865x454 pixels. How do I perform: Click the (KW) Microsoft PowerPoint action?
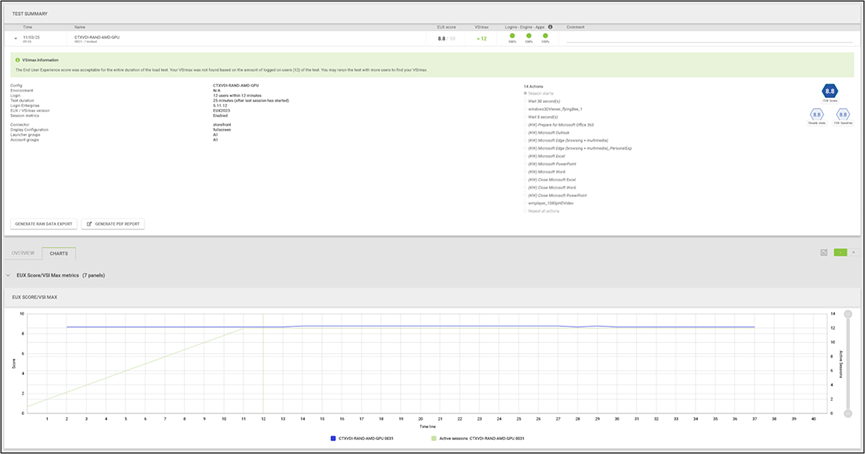click(x=552, y=164)
